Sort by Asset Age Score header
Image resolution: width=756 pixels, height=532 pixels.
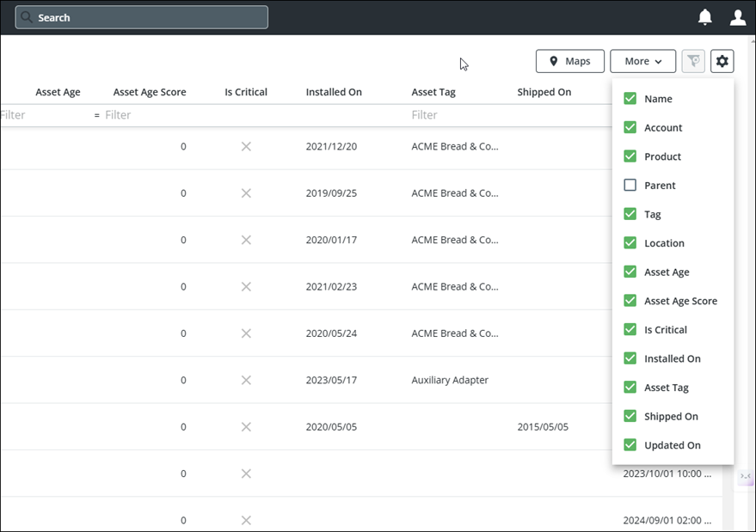coord(150,92)
